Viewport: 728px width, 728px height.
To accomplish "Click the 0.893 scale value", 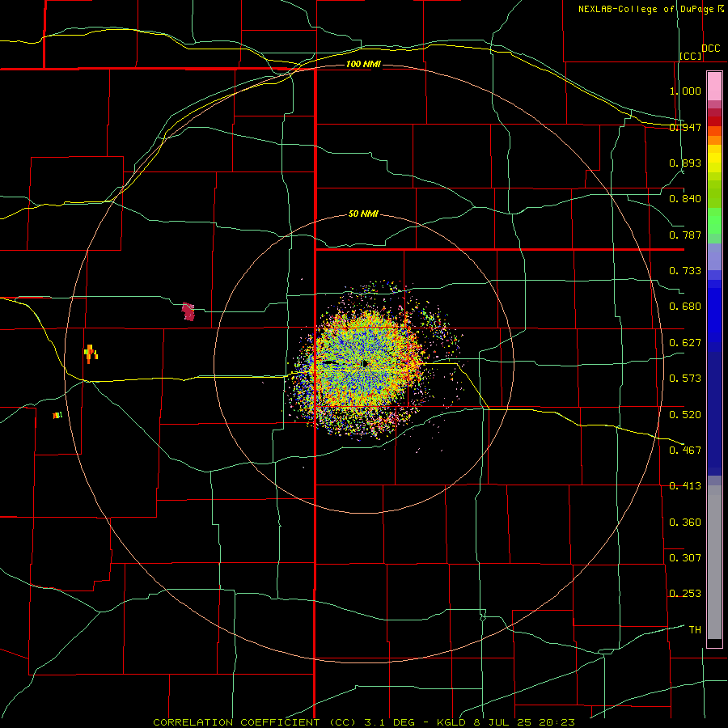I will 685,163.
